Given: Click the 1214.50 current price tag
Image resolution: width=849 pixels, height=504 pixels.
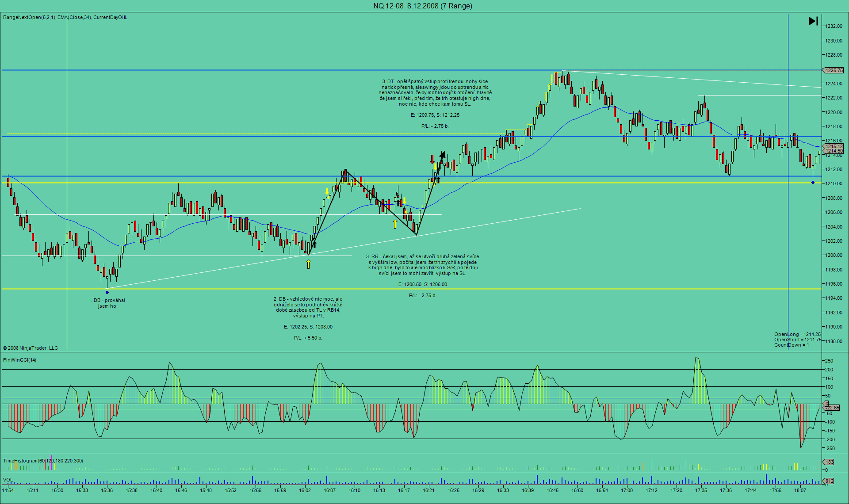Looking at the screenshot, I should pyautogui.click(x=834, y=151).
